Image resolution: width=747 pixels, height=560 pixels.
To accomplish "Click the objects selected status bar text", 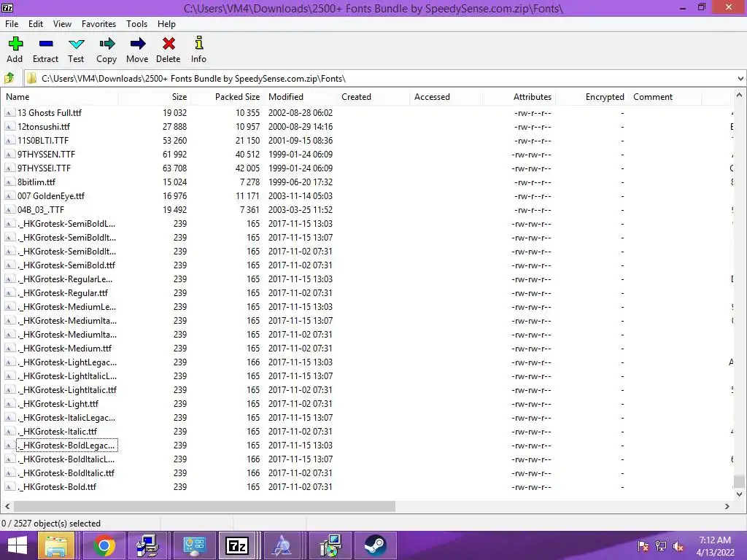I will pyautogui.click(x=51, y=524).
